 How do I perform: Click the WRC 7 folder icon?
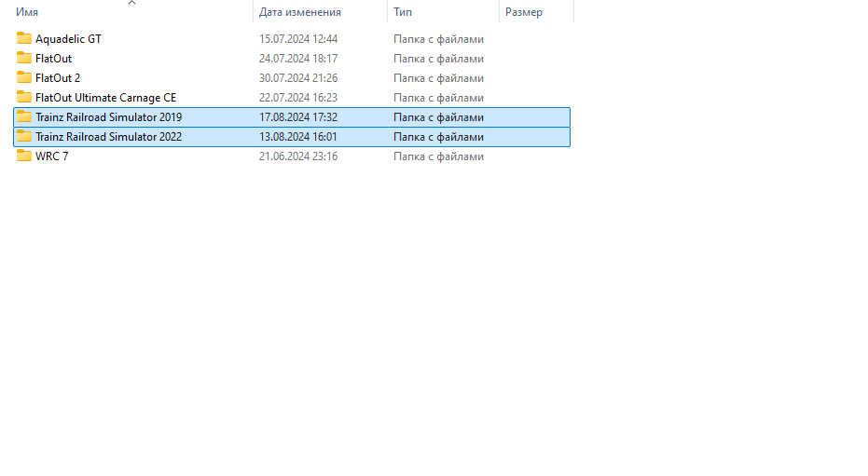tap(24, 156)
